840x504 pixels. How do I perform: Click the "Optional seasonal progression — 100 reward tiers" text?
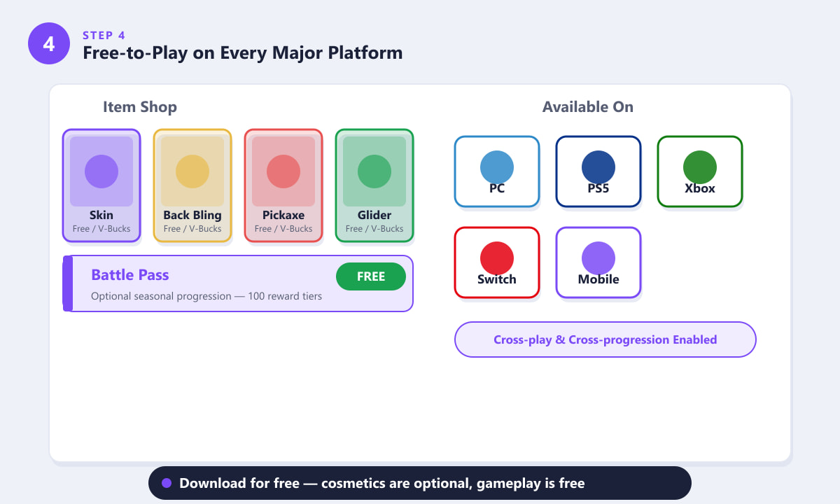click(206, 296)
